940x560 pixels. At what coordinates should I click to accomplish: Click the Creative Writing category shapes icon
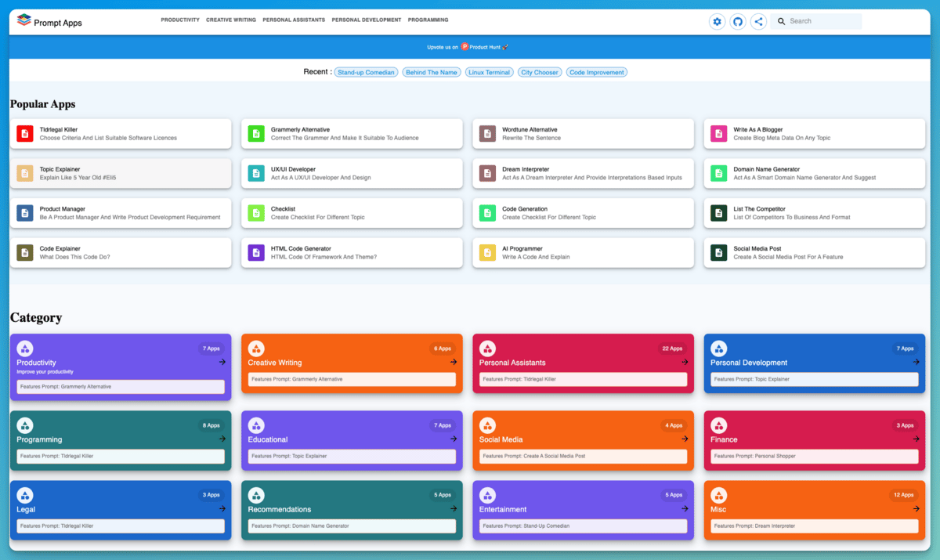(256, 349)
